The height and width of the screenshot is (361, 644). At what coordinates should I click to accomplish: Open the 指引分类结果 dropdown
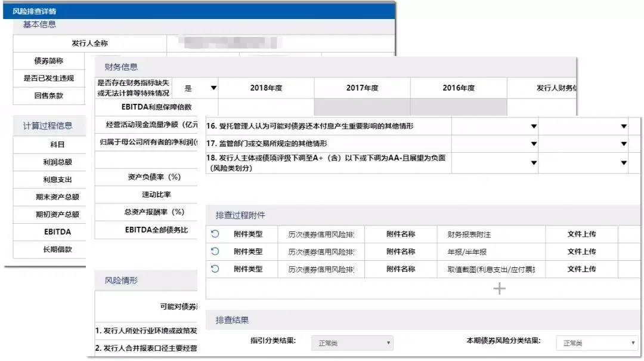point(352,343)
